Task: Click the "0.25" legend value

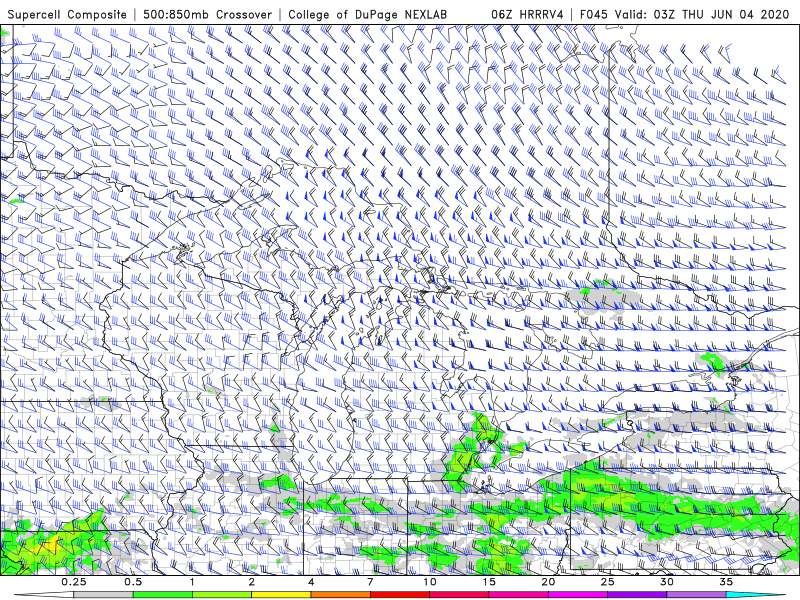Action: 74,582
